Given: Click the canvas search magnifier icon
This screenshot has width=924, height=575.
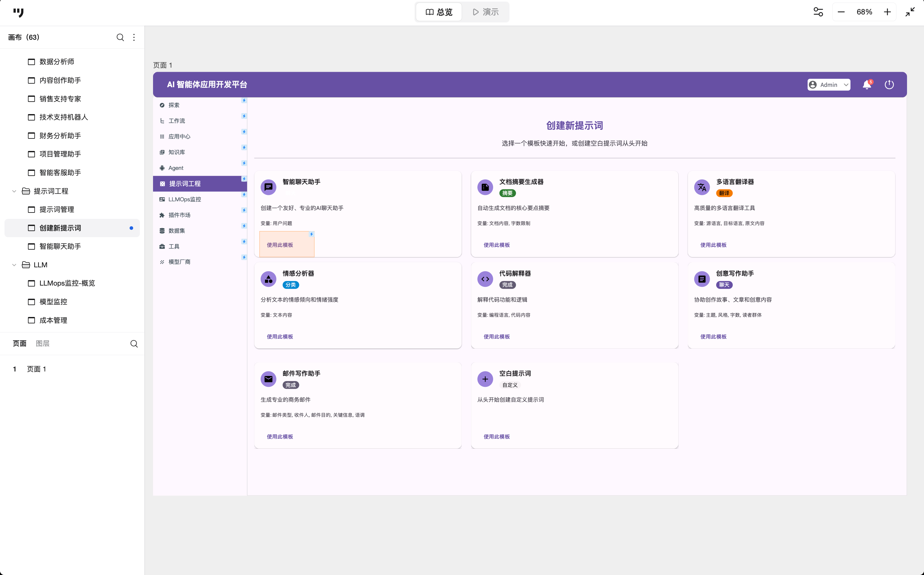Looking at the screenshot, I should click(x=120, y=37).
